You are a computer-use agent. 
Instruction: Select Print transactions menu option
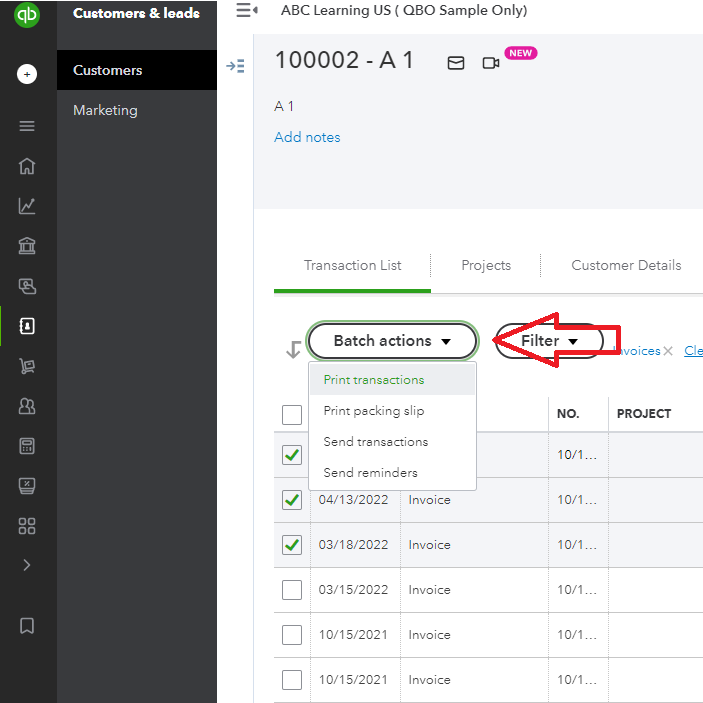coord(374,380)
